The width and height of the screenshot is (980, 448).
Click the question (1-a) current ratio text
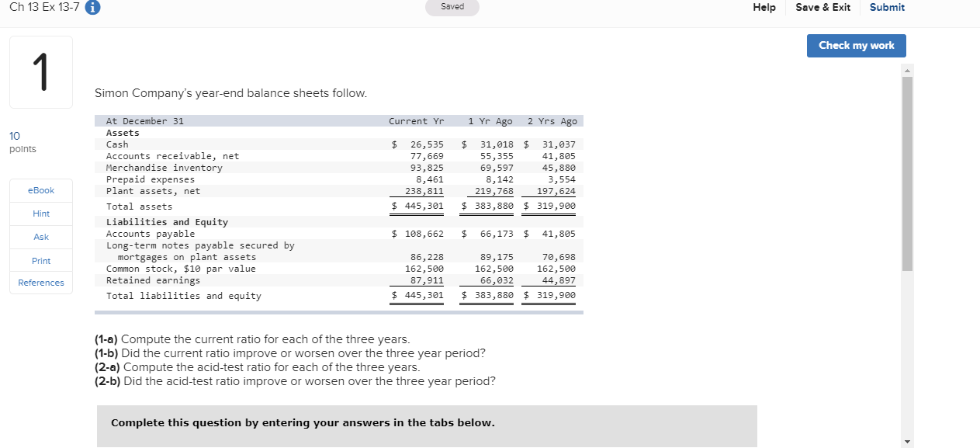[252, 339]
